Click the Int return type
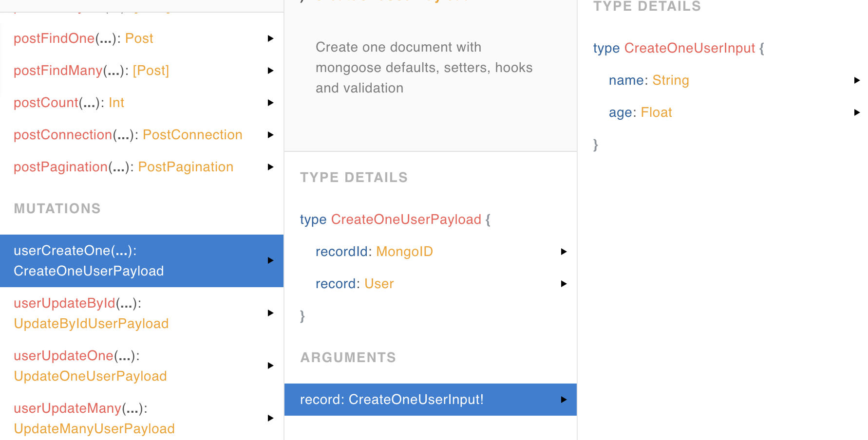 coord(116,103)
